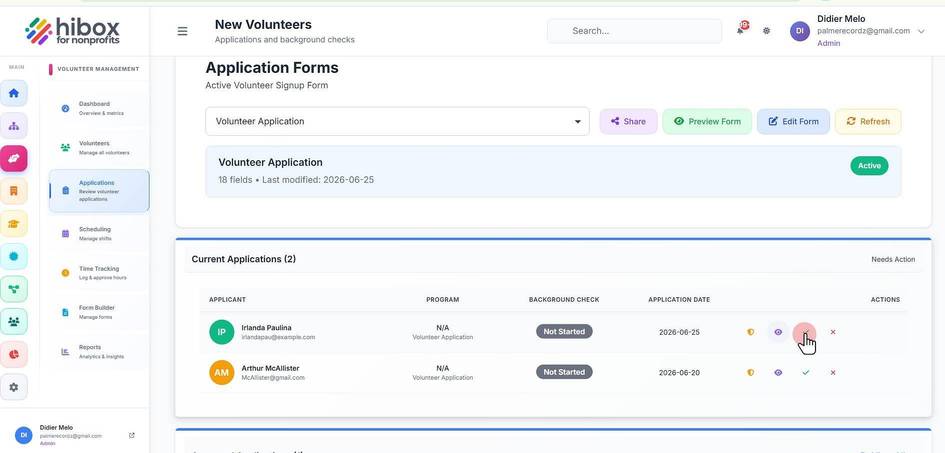The width and height of the screenshot is (945, 453).
Task: View Irlanda Paulina's application eye icon
Action: click(778, 332)
